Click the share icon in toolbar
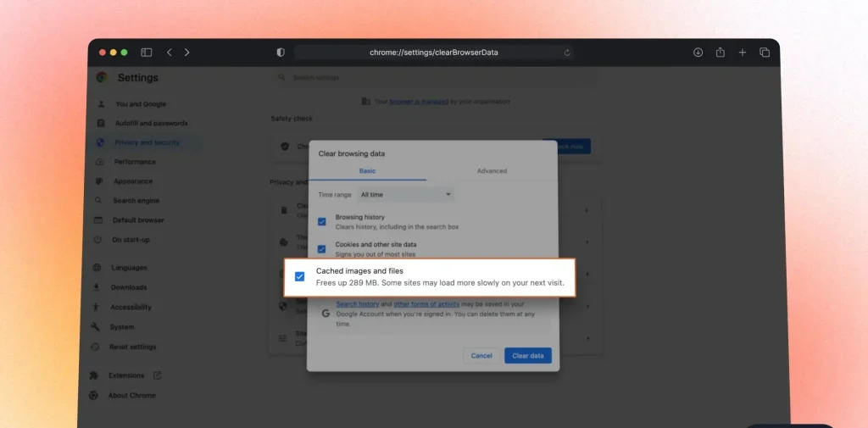Screen dimensions: 868x428 point(720,53)
